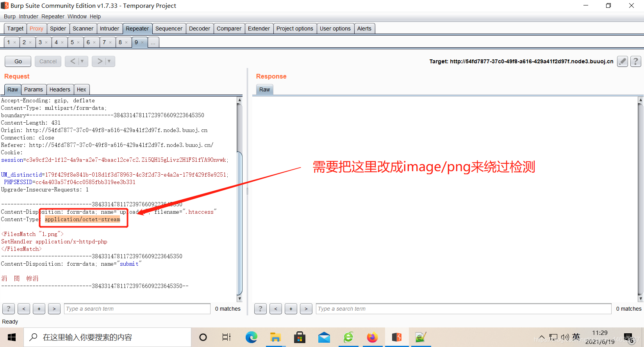The image size is (644, 347).
Task: Open Task View on the taskbar
Action: 227,337
